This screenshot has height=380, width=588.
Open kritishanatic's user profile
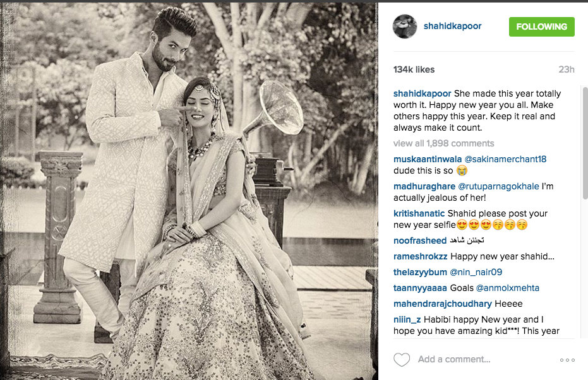tap(419, 213)
